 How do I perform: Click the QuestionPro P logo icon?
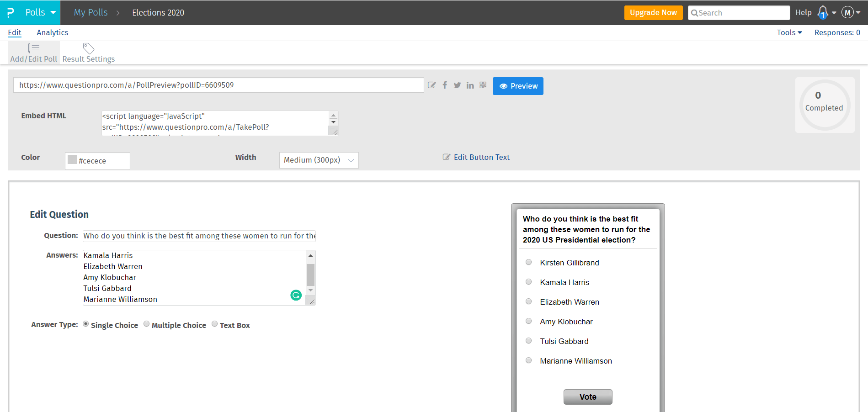(10, 12)
